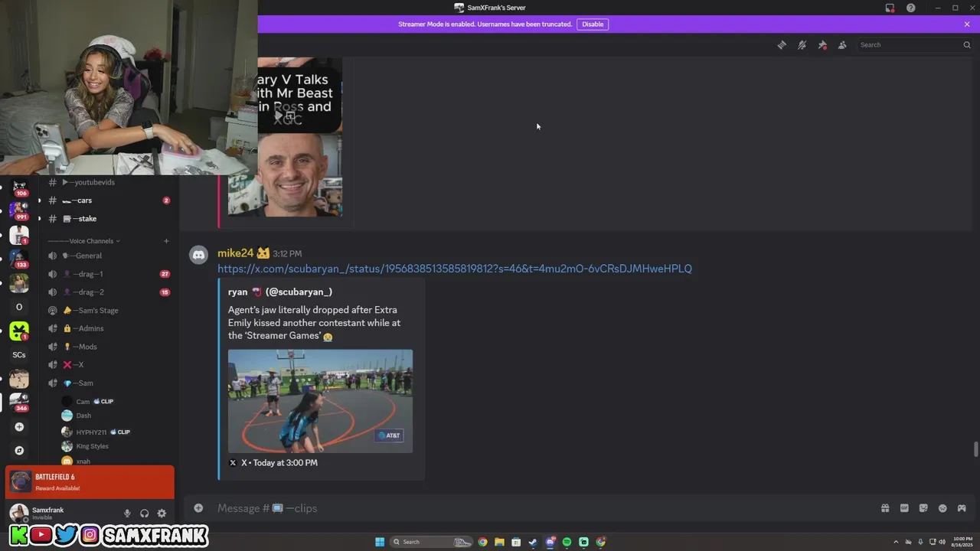Image resolution: width=980 pixels, height=551 pixels.
Task: Open the Threads icon in channel header
Action: (782, 45)
